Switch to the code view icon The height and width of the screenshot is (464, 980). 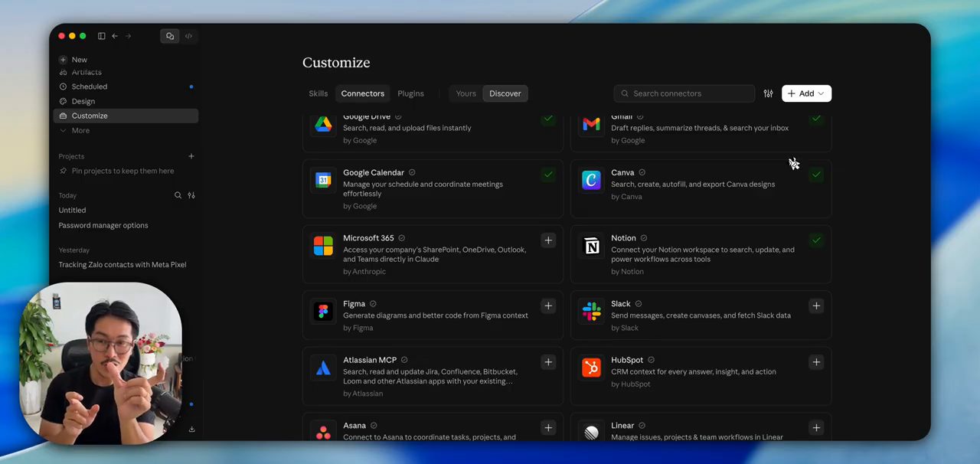[x=188, y=36]
